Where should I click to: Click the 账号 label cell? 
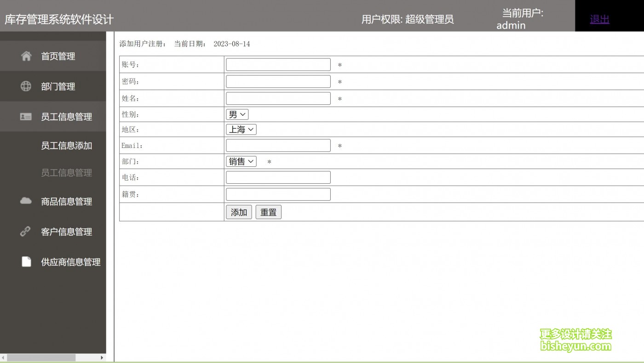172,64
